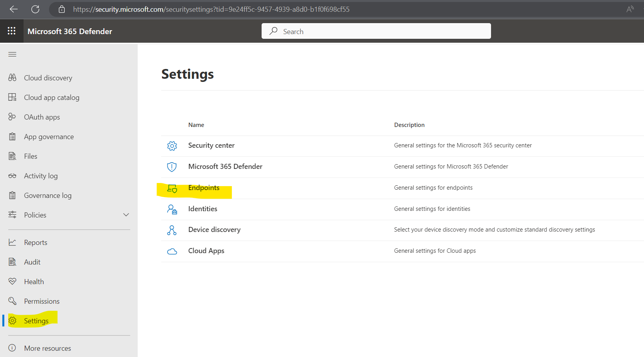This screenshot has height=357, width=644.
Task: Click the Permissions key icon
Action: click(13, 301)
